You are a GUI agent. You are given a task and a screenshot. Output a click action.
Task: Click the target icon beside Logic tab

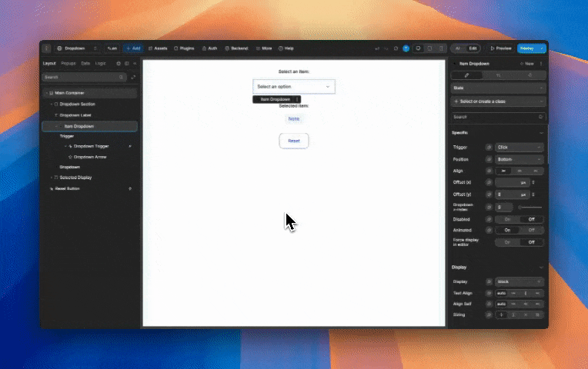pos(119,64)
